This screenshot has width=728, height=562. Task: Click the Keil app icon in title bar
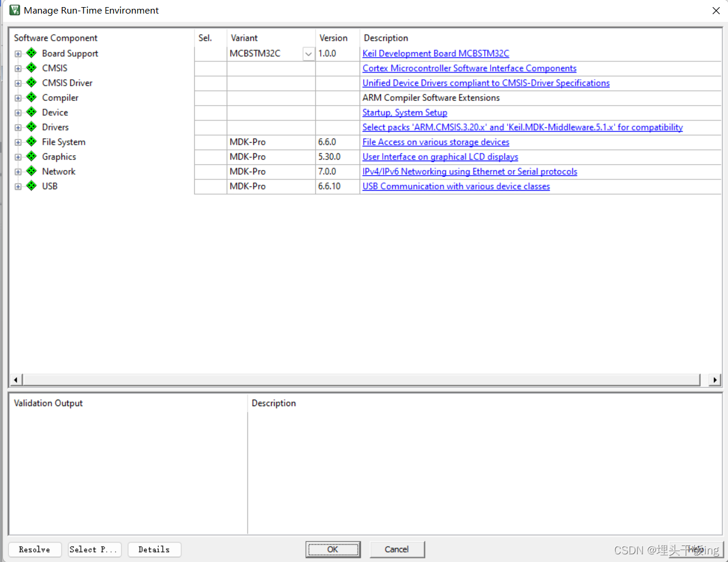pos(15,10)
